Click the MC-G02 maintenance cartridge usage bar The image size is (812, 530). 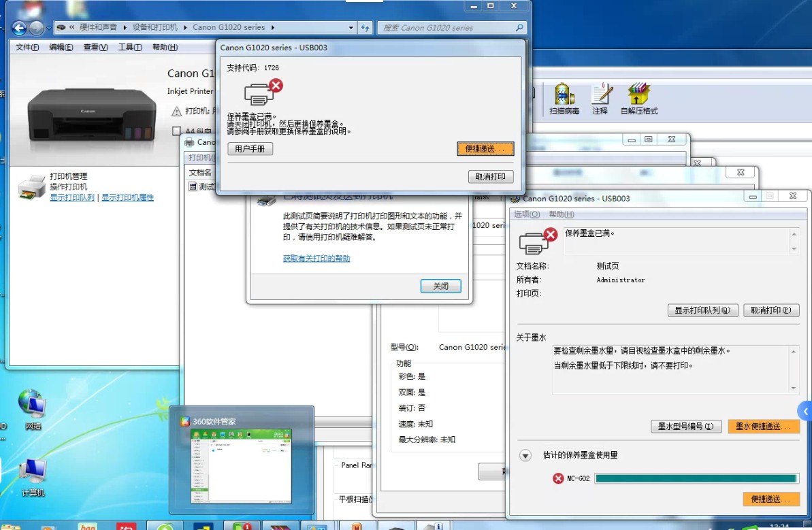696,478
